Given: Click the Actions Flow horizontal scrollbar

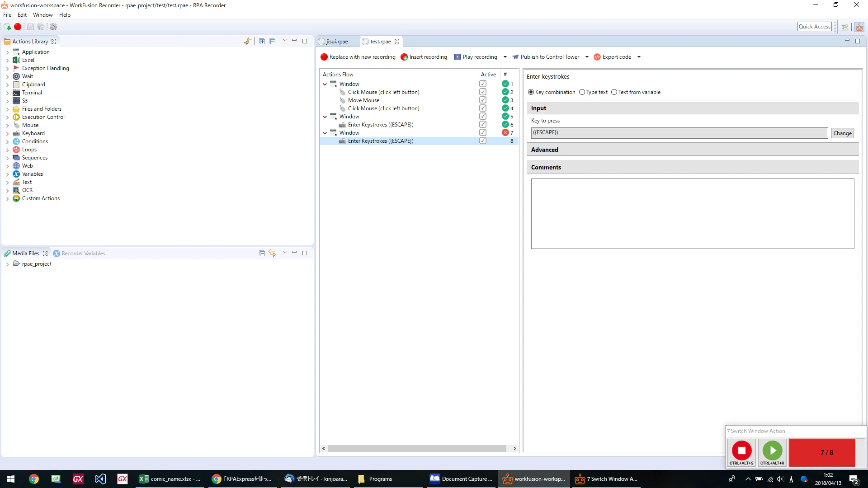Looking at the screenshot, I should click(x=417, y=449).
